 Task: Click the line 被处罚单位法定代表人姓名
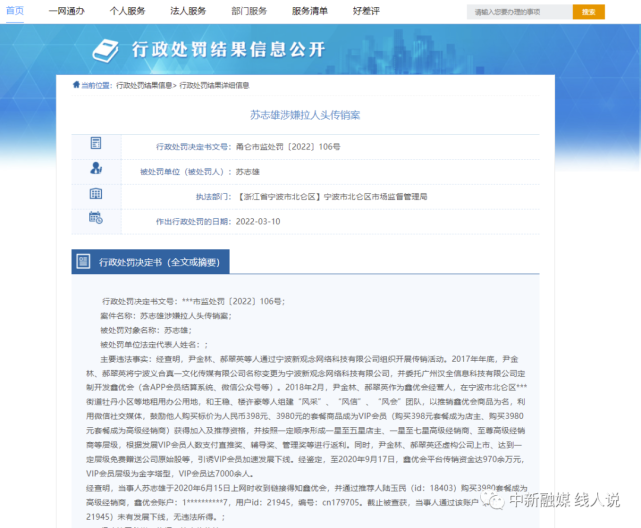pos(154,345)
